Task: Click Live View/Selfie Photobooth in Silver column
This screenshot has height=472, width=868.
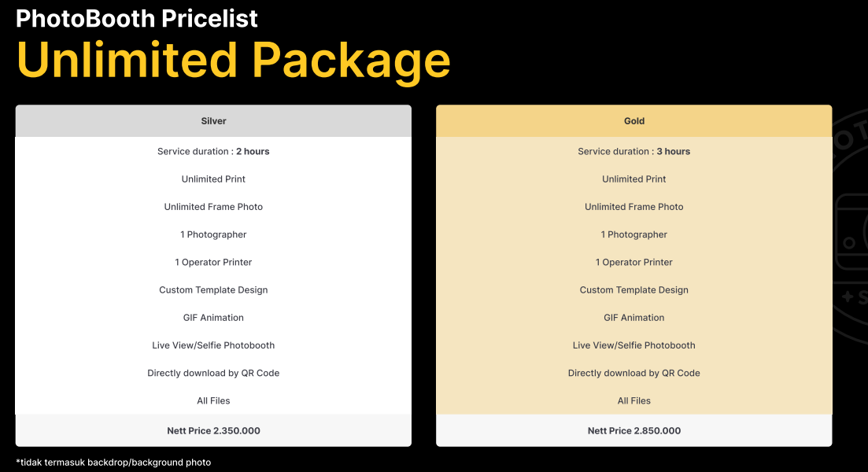Action: coord(213,345)
